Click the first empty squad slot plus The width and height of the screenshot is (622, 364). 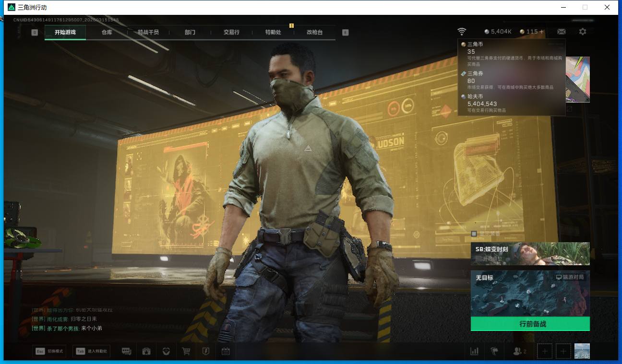click(x=545, y=351)
